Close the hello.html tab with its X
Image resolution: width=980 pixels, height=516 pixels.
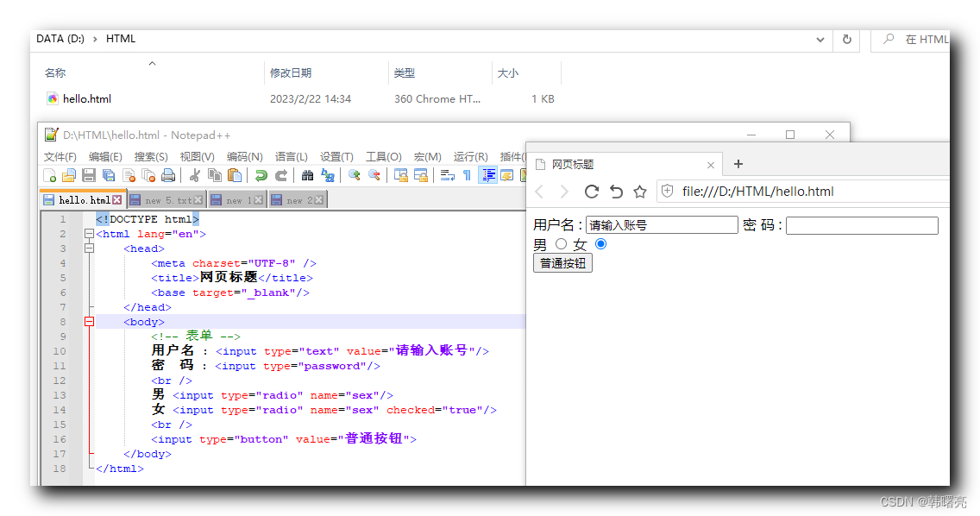coord(116,200)
